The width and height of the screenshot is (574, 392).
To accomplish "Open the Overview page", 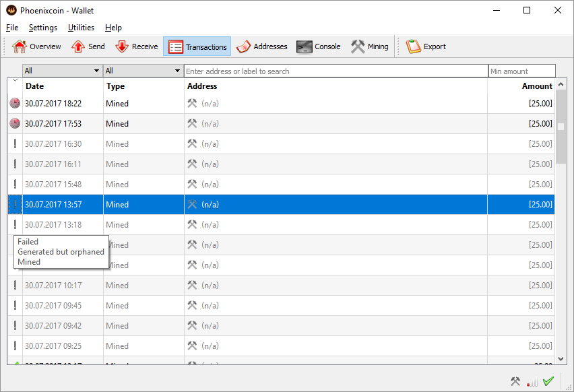I will coord(36,46).
